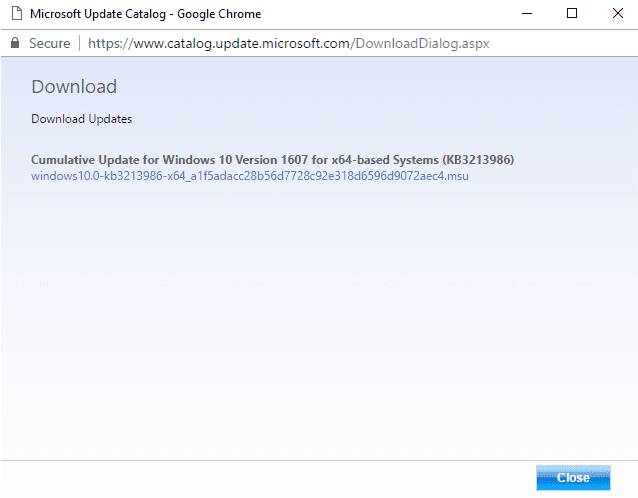The width and height of the screenshot is (638, 498).
Task: Click the padlock Secure icon
Action: point(15,43)
